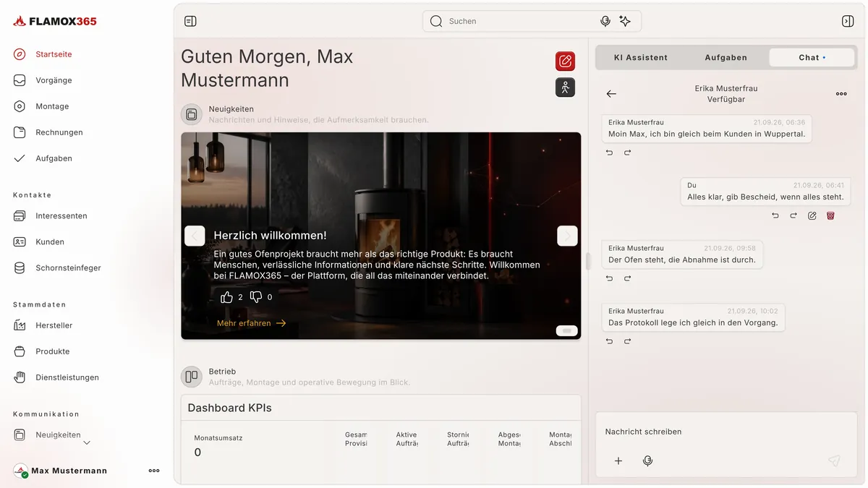Viewport: 868px width, 488px height.
Task: Delete the 'Alles klar' message
Action: coord(830,215)
